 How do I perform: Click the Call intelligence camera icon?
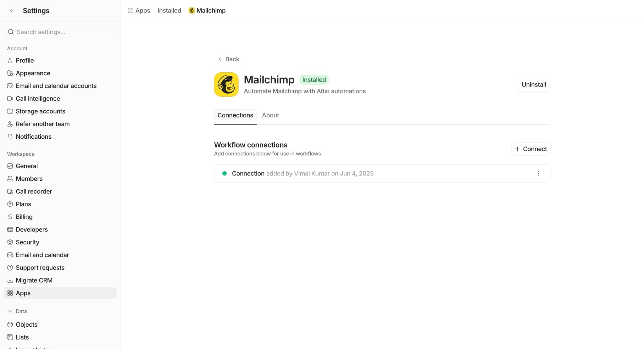[10, 98]
